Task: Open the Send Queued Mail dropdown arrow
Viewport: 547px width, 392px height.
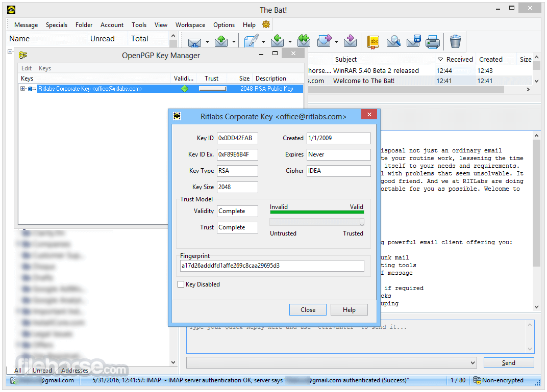Action: tap(234, 42)
